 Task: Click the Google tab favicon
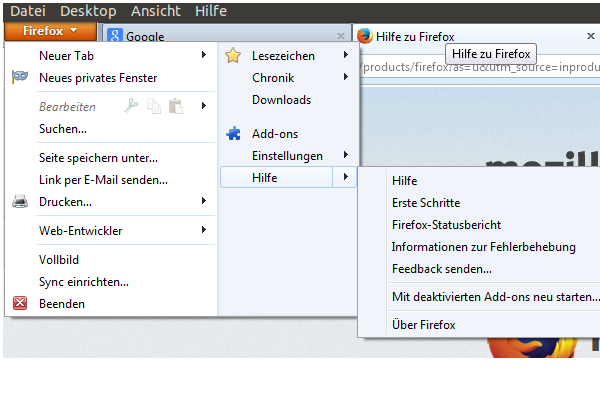pos(115,35)
